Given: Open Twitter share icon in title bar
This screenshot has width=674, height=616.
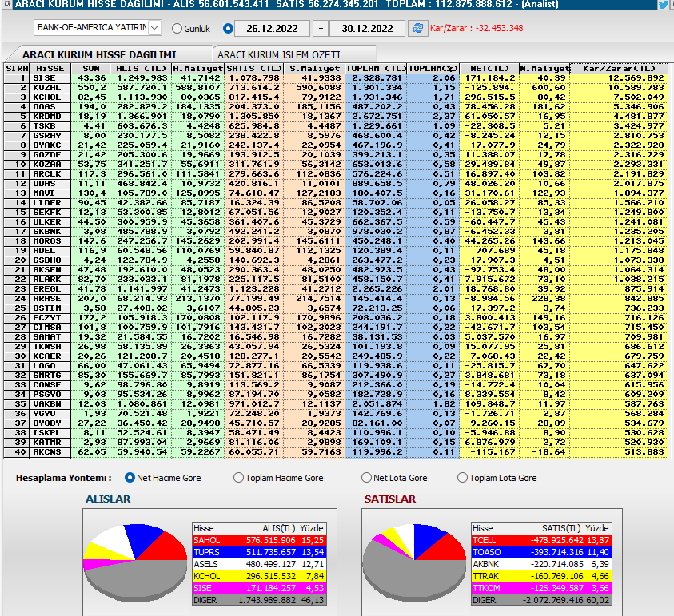Looking at the screenshot, I should (x=664, y=4).
